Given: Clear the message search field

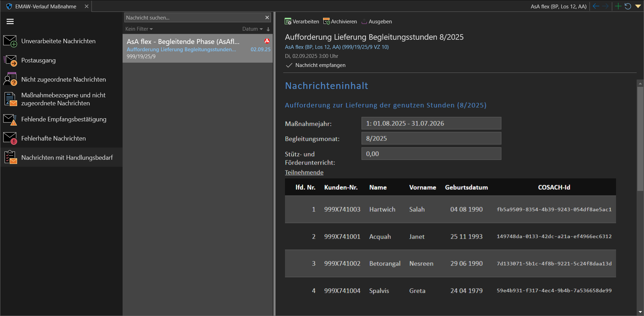Looking at the screenshot, I should (x=267, y=17).
